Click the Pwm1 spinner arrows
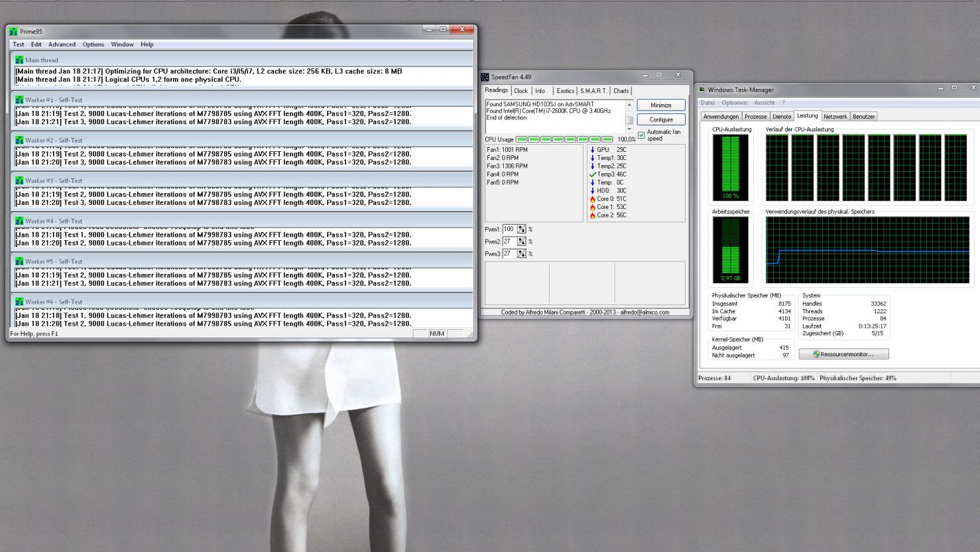This screenshot has height=552, width=980. click(521, 229)
